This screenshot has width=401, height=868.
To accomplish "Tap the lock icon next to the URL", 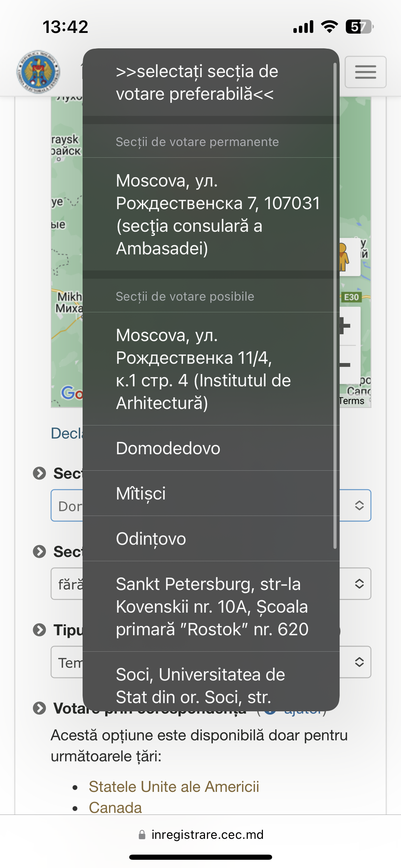I will point(142,835).
